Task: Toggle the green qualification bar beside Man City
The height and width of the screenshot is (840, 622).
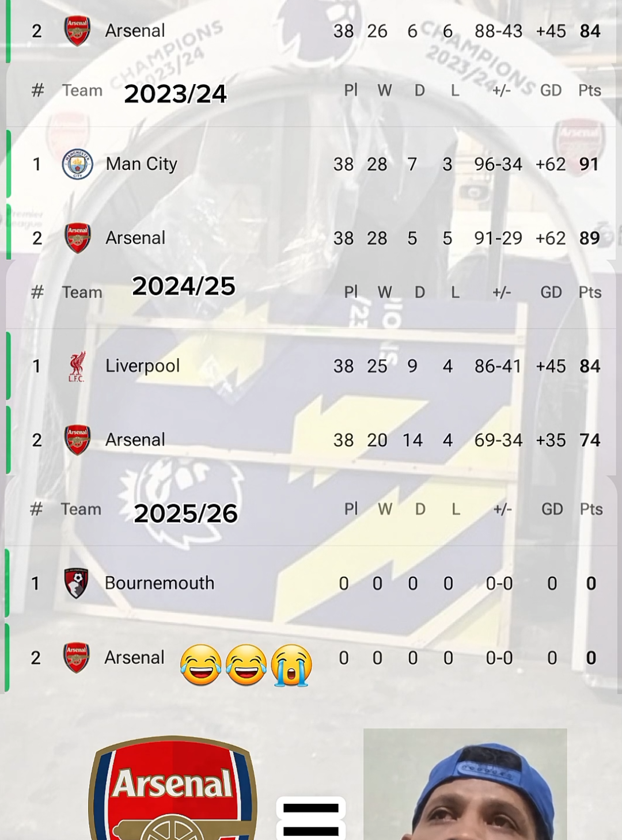Action: [x=8, y=164]
